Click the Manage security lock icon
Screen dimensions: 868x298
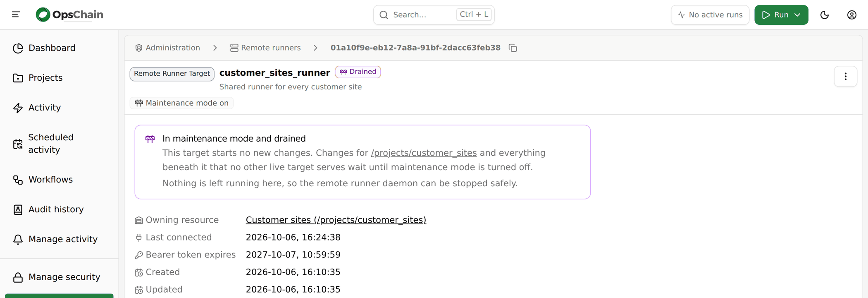click(x=18, y=278)
